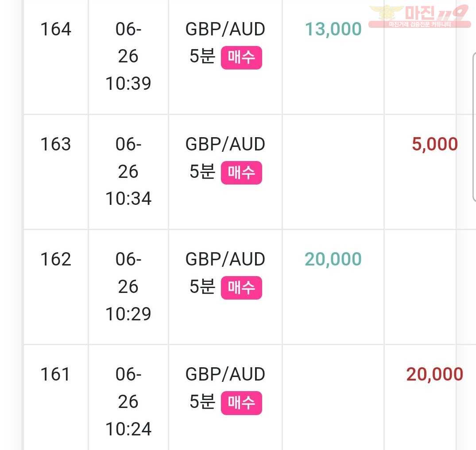Click the 06-26 10:34 timestamp
Viewport: 476px width, 450px height.
(128, 171)
